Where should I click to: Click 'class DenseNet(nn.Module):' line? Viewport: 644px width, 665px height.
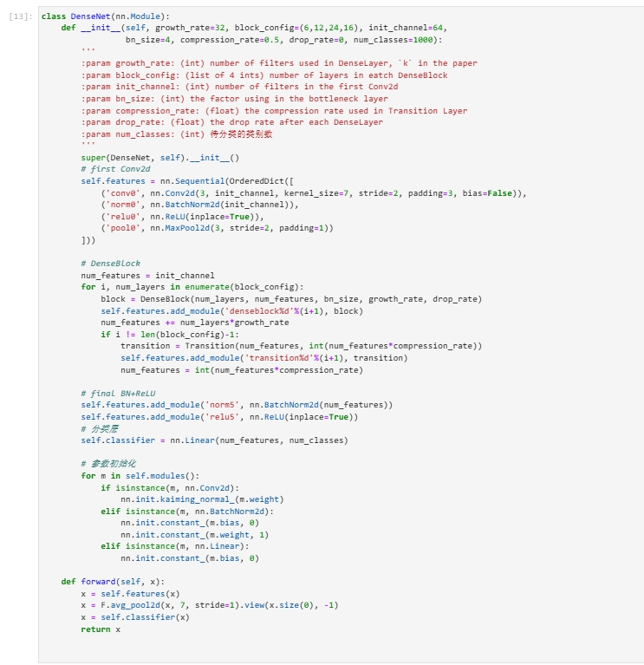[x=105, y=16]
